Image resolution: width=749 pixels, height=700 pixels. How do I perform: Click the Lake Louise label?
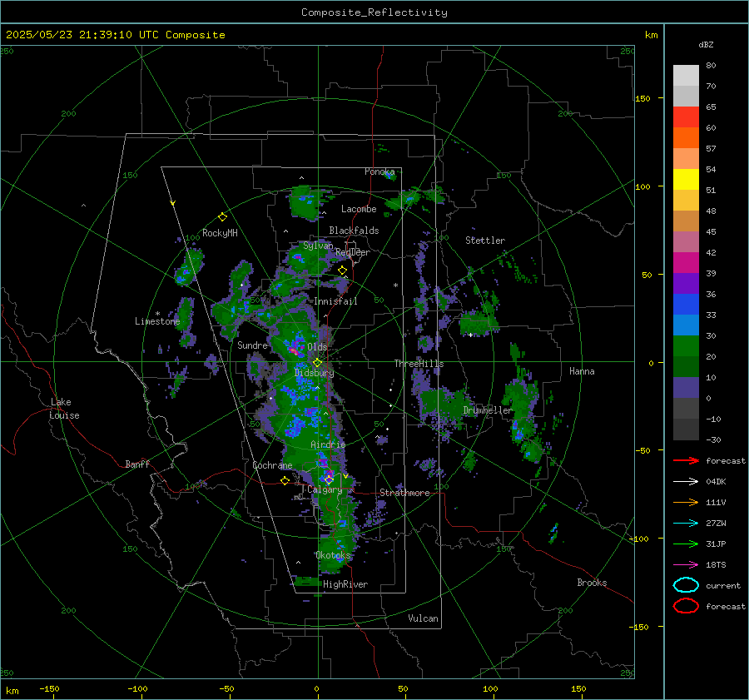tap(64, 409)
